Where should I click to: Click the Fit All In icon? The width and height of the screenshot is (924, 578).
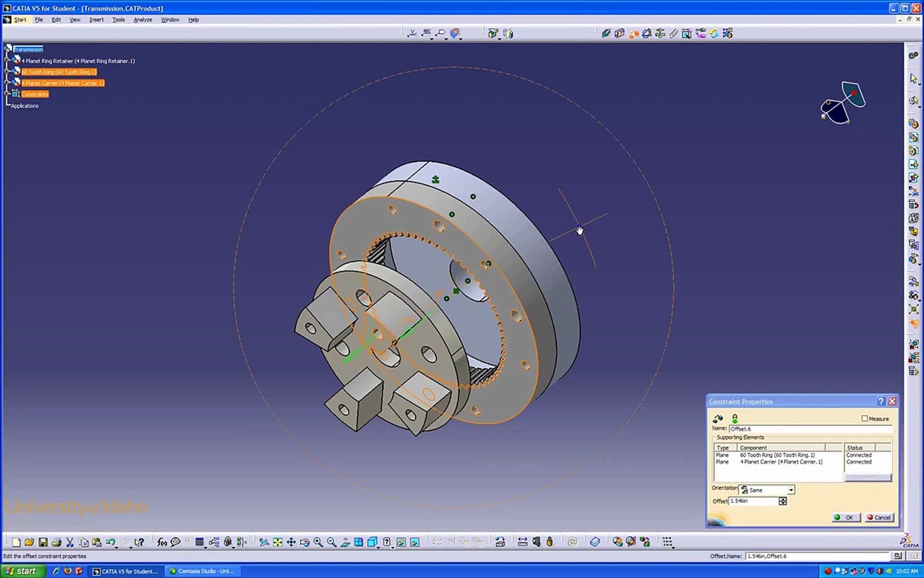click(x=278, y=542)
